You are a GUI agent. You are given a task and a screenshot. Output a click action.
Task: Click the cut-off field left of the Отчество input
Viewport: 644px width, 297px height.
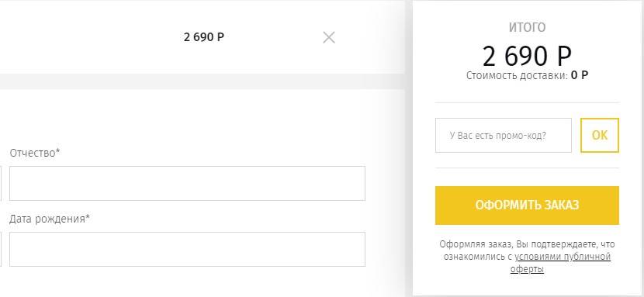(x=1, y=183)
